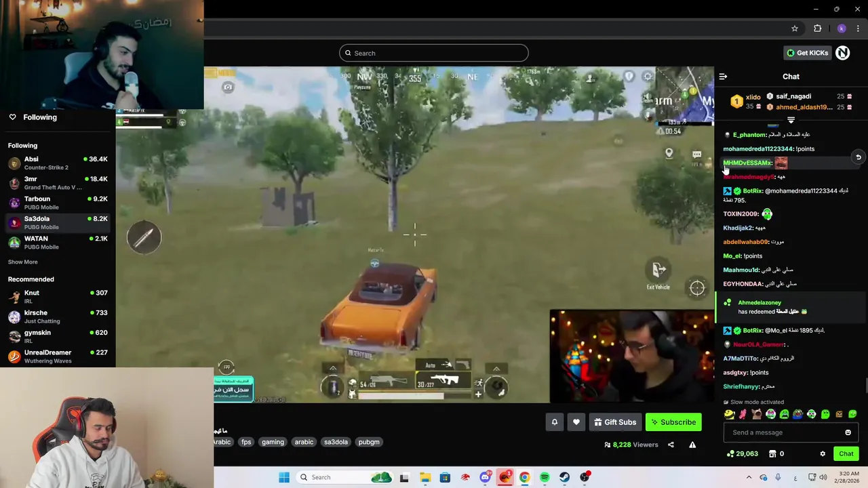Viewport: 868px width, 488px height.
Task: Click the fps tag
Action: tap(246, 442)
